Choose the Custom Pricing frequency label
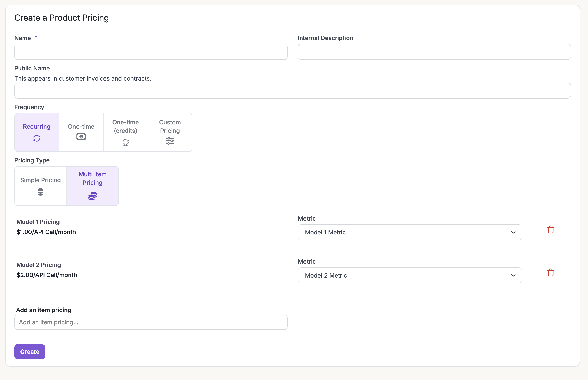The image size is (588, 380). click(x=170, y=126)
